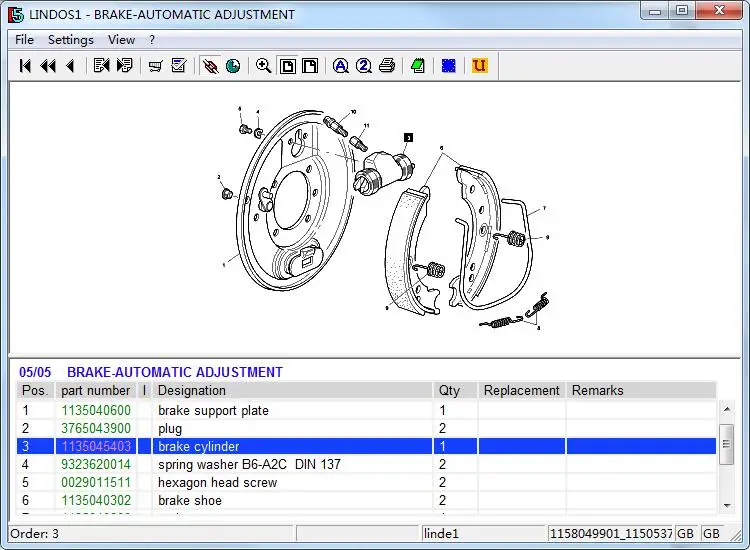Screen dimensions: 750x550
Task: Click the single previous page arrow
Action: tap(69, 66)
